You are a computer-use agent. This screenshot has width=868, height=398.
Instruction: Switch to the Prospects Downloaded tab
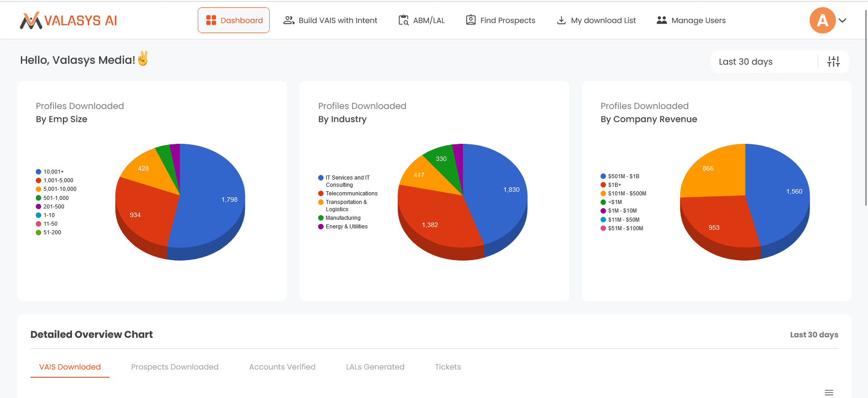click(175, 367)
